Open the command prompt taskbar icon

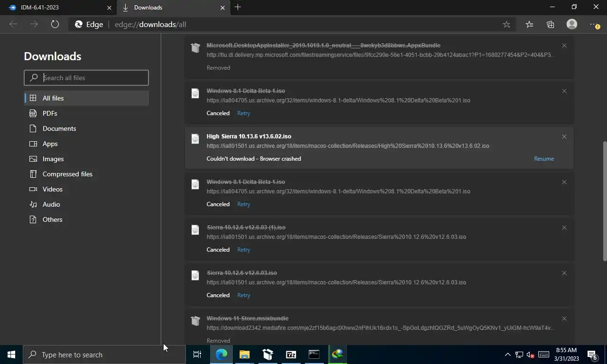314,355
